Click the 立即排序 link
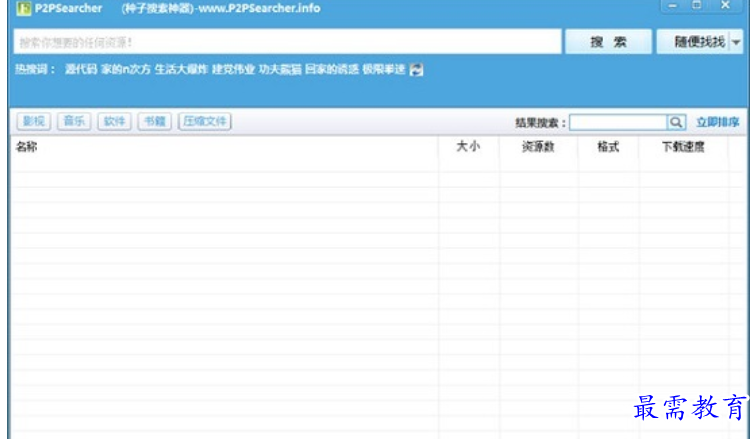755x439 pixels. click(717, 122)
